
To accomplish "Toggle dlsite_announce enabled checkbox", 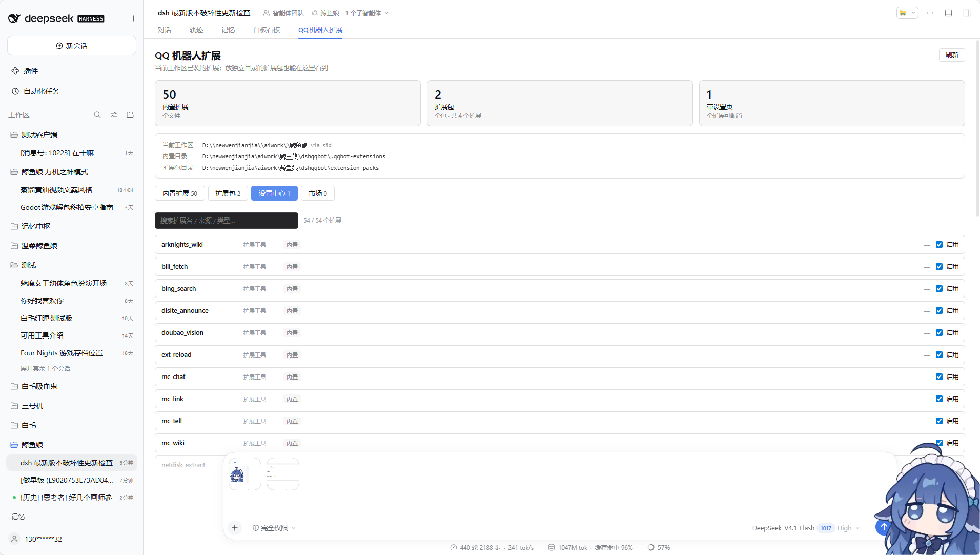I will [939, 311].
